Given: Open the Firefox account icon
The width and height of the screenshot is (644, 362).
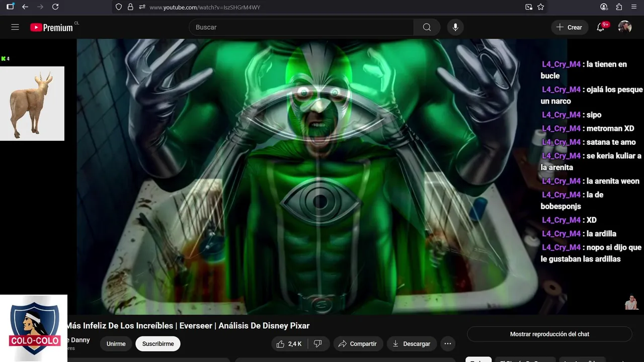Looking at the screenshot, I should 604,7.
